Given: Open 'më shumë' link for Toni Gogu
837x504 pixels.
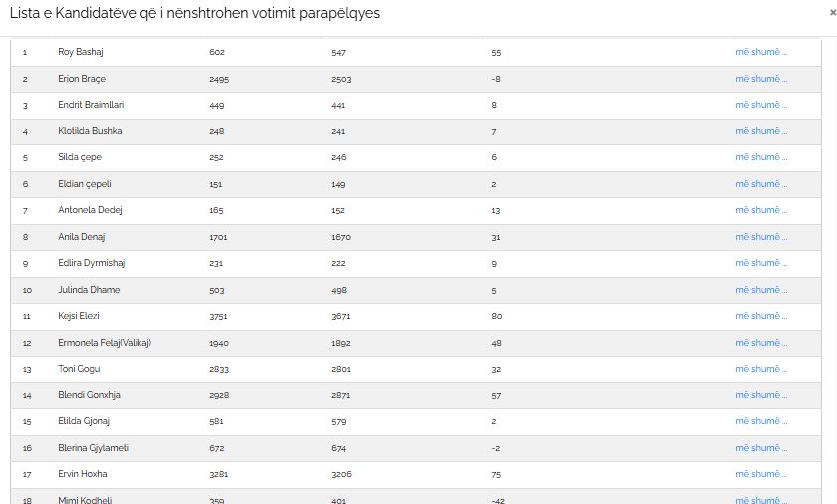Looking at the screenshot, I should pos(761,369).
